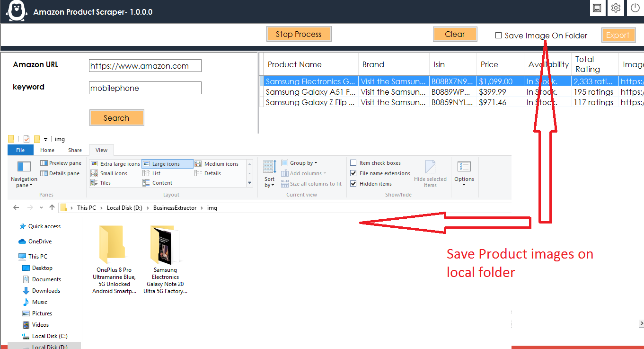This screenshot has width=644, height=349.
Task: Untick the File name extensions checkbox
Action: [353, 173]
